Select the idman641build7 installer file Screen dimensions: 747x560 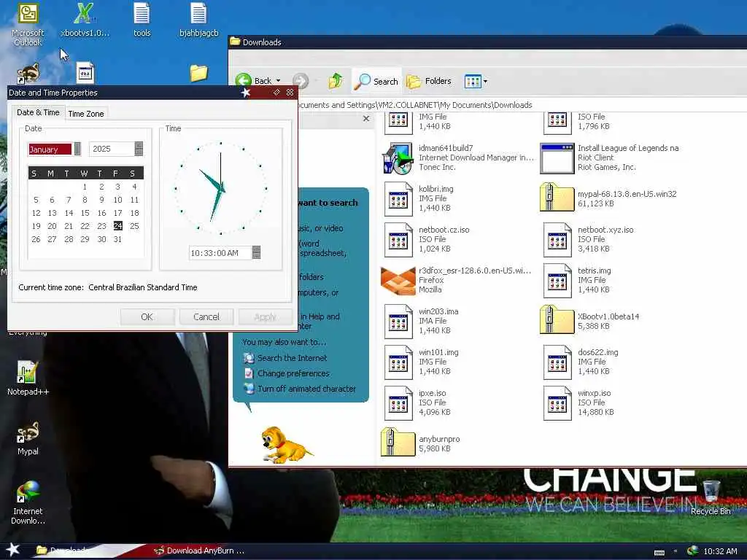pyautogui.click(x=457, y=157)
